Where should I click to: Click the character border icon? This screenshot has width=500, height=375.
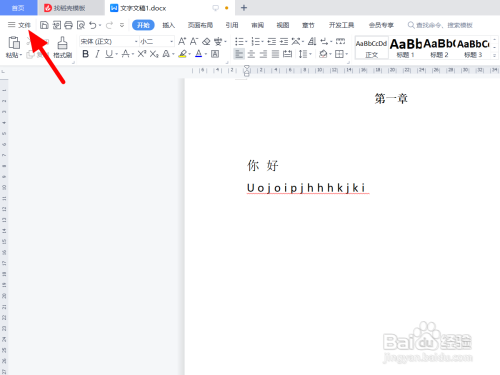pos(215,54)
